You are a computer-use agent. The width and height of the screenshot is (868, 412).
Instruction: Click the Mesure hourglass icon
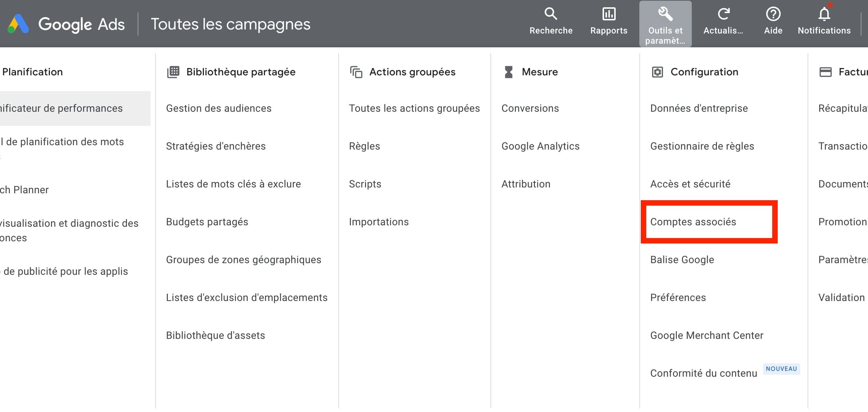(509, 72)
